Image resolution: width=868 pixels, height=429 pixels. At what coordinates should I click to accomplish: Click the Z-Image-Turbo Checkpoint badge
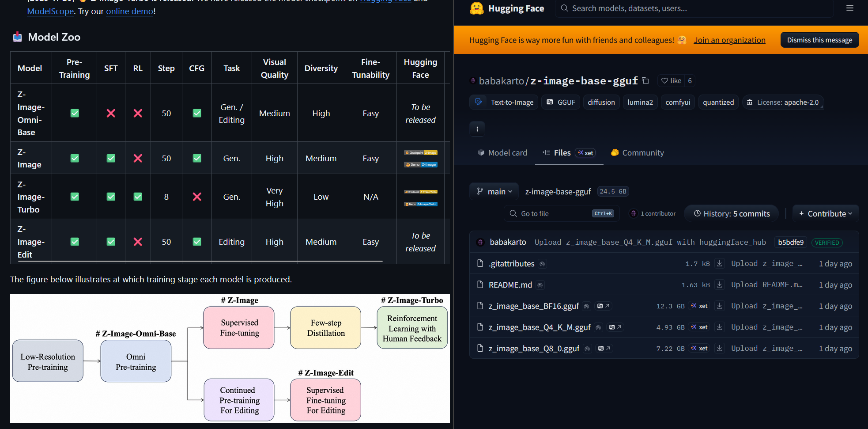coord(421,192)
